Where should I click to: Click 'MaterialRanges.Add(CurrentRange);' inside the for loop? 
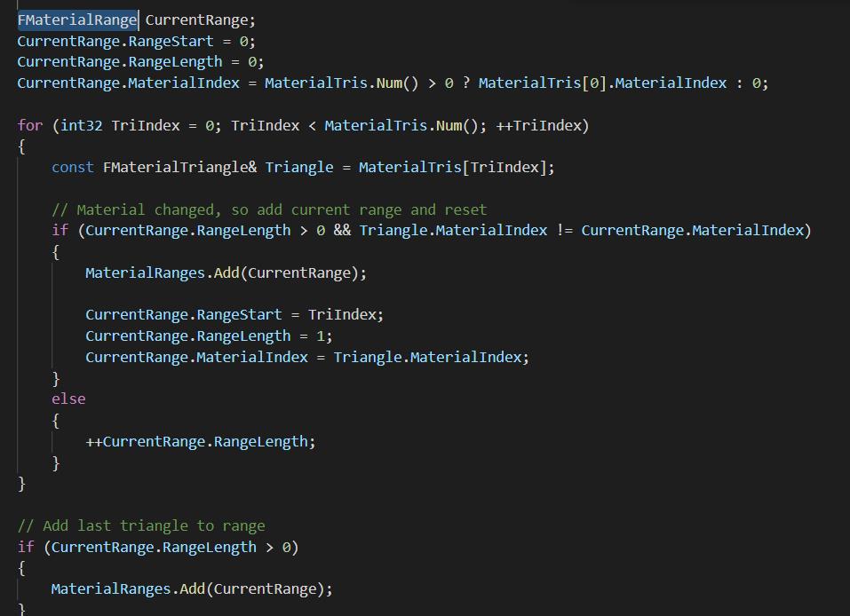(x=226, y=273)
